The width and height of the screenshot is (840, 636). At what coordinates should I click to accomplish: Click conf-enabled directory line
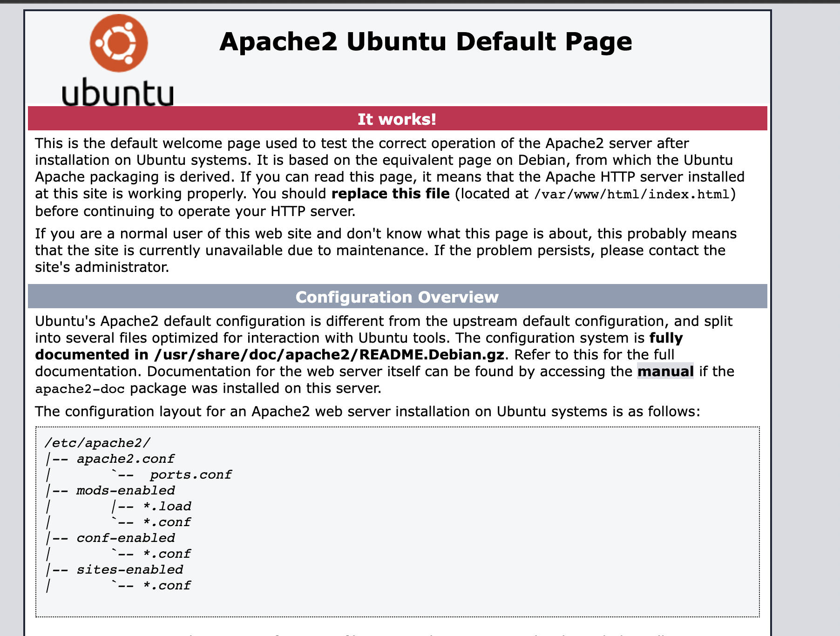pos(126,538)
